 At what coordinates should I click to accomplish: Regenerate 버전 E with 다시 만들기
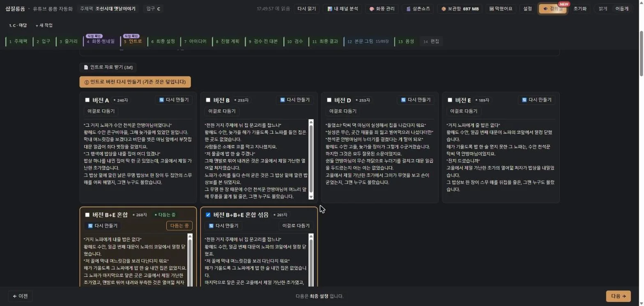(x=537, y=100)
